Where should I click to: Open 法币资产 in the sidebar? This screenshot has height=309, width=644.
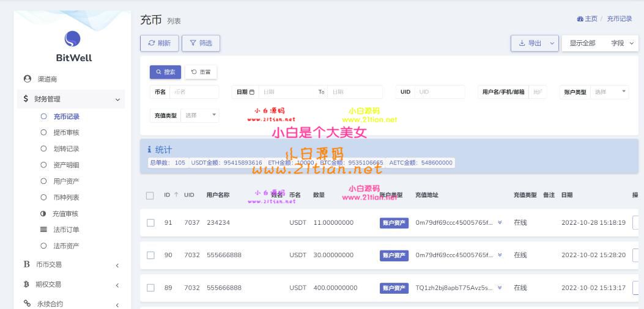coord(66,246)
